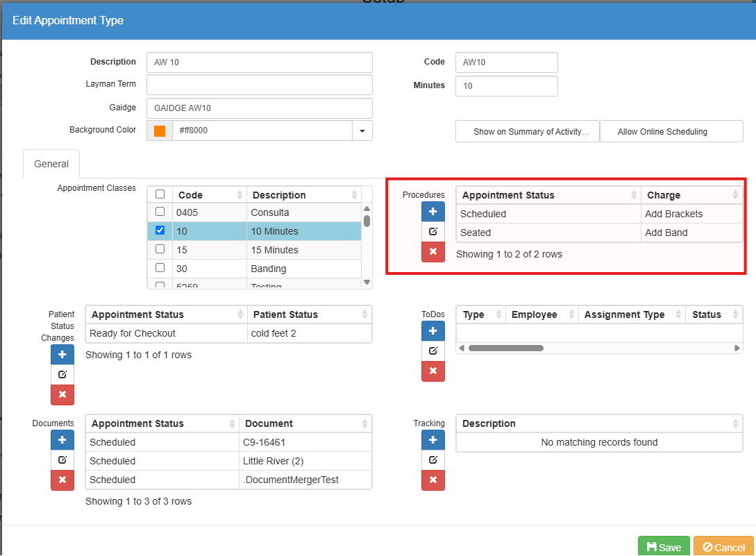Screen dimensions: 756x556
Task: Open the Background Color dropdown
Action: coord(362,130)
